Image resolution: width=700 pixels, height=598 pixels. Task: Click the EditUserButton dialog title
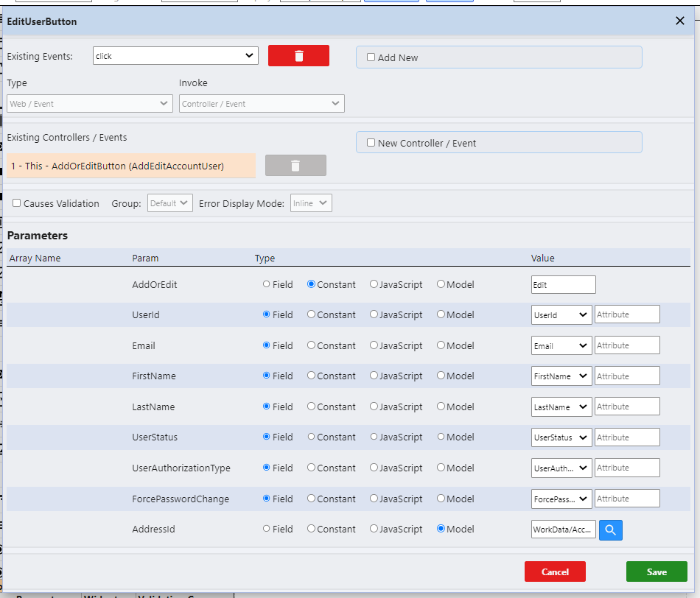42,21
